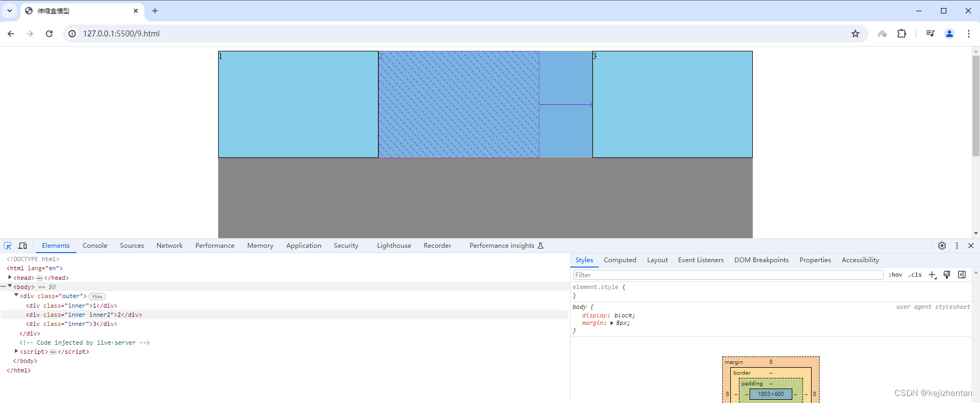980x403 pixels.
Task: Close the 伸缩盒模型 tab
Action: point(136,11)
